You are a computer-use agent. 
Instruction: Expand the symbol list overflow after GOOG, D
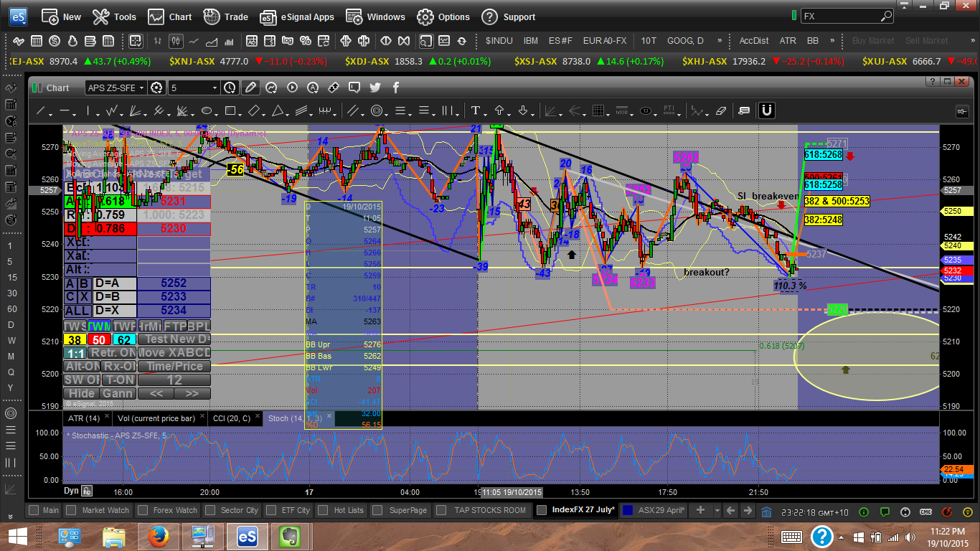tap(721, 40)
